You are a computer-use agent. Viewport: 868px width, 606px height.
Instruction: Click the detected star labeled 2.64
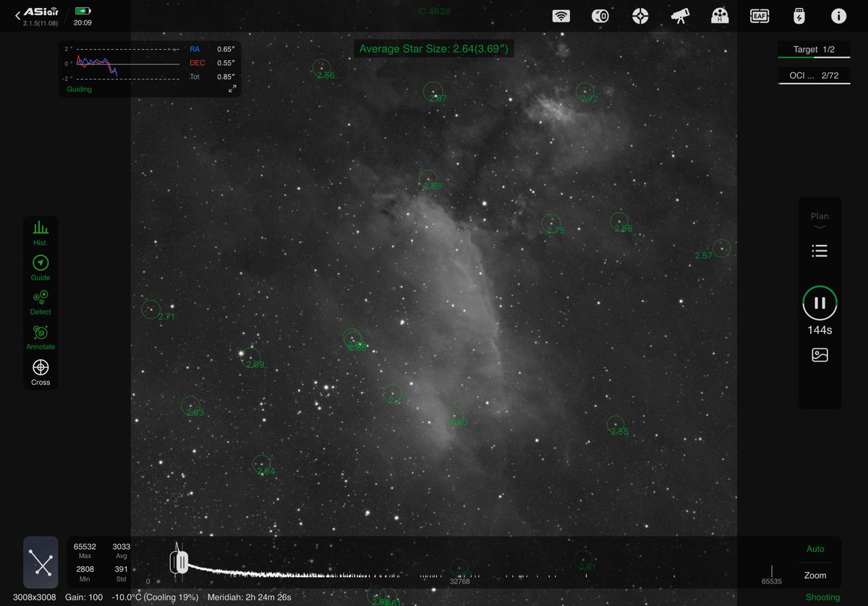(x=262, y=464)
